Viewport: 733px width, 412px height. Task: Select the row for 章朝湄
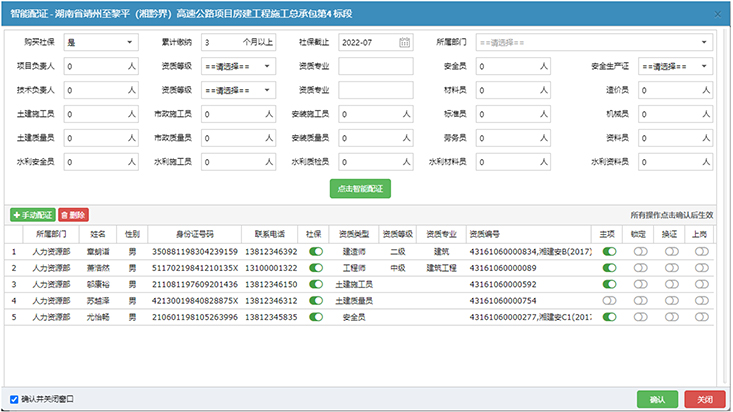click(x=98, y=252)
